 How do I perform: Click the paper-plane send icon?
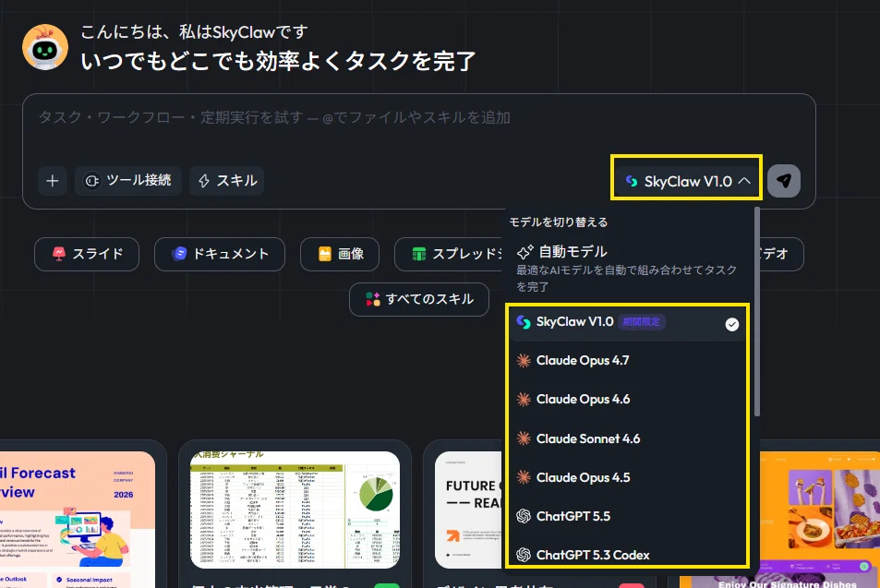click(x=783, y=181)
